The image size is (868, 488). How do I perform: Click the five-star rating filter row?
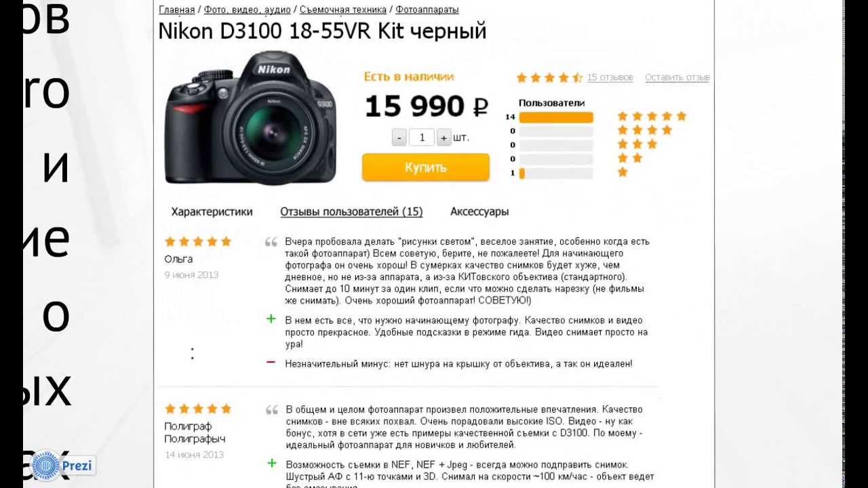tap(596, 117)
